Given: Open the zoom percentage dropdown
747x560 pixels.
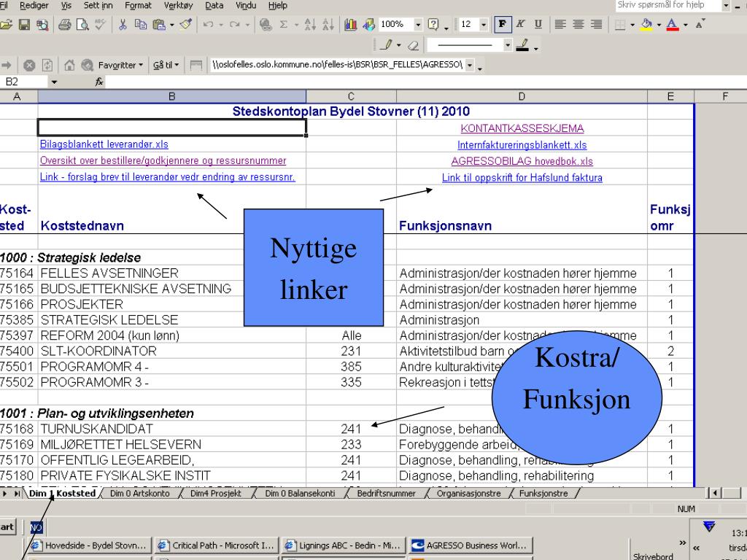Looking at the screenshot, I should [418, 24].
